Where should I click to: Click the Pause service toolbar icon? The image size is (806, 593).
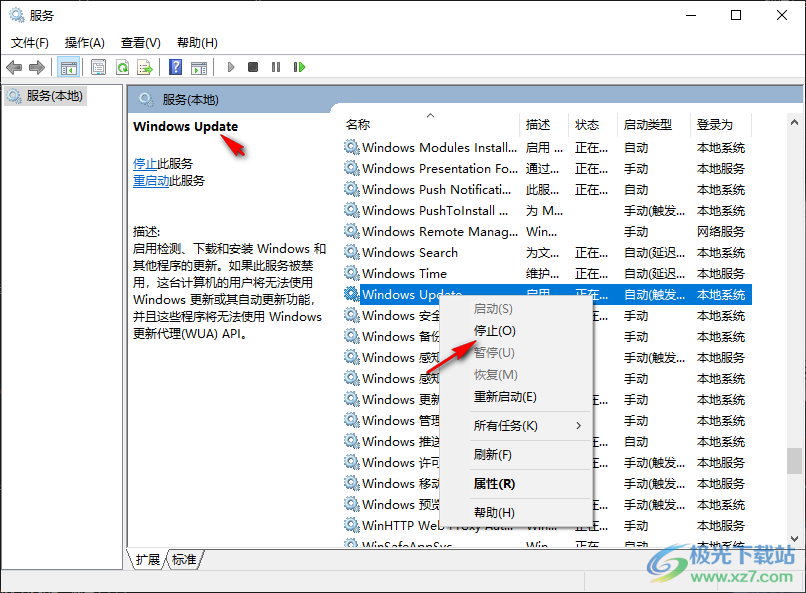(x=276, y=67)
